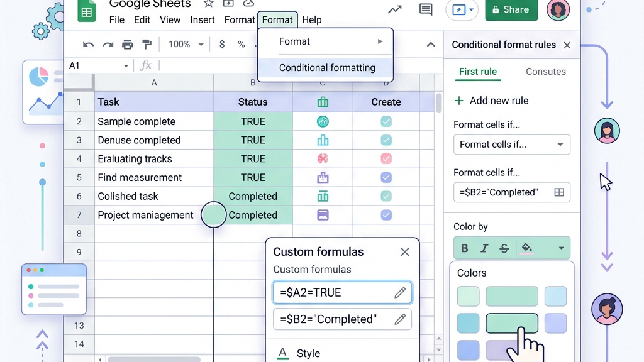Expand the Format cells if... dropdown

(512, 145)
